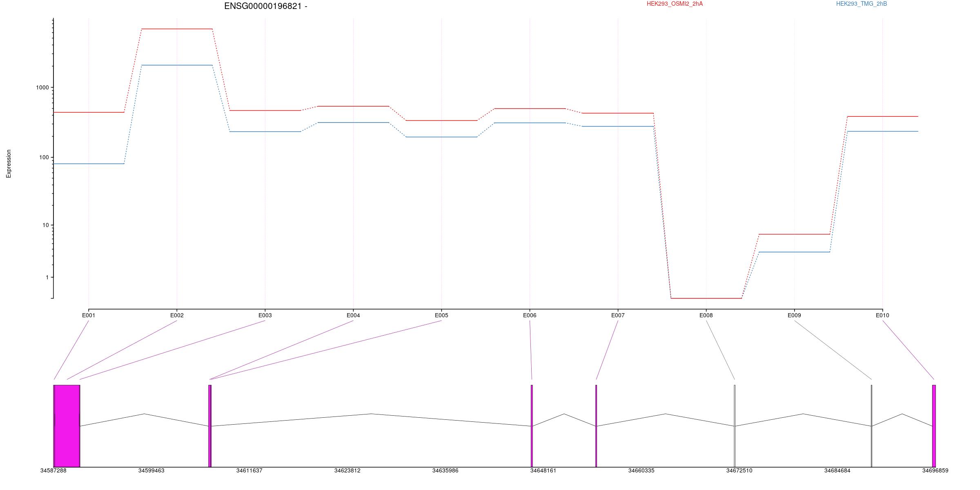Click red line segment above E002
The width and height of the screenshot is (980, 490).
click(177, 29)
